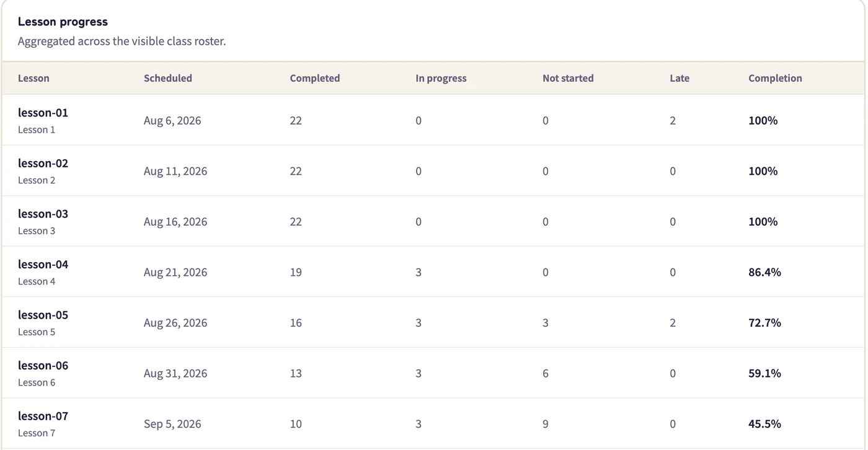This screenshot has width=868, height=450.
Task: Open the lesson-06 row title
Action: pos(43,366)
